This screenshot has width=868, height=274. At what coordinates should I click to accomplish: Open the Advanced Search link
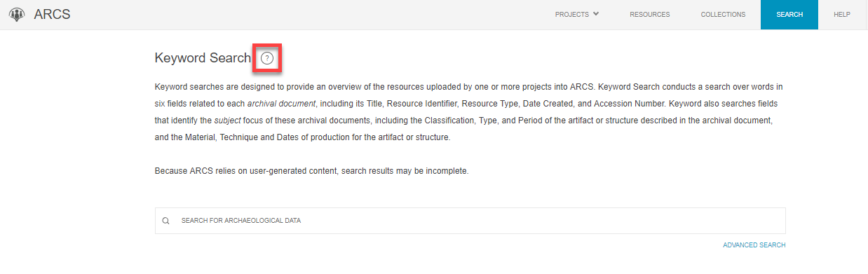pos(754,245)
